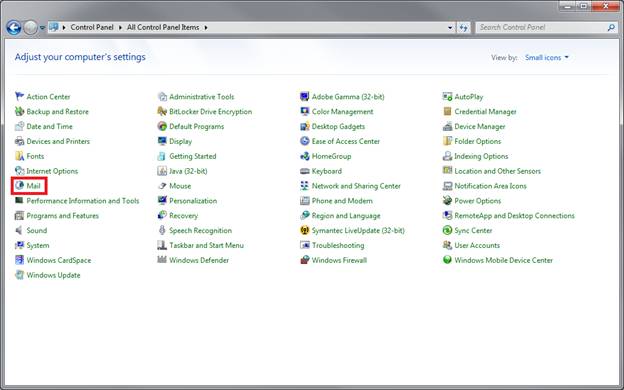Open the Network and Sharing Center link
Image resolution: width=624 pixels, height=390 pixels.
[x=356, y=186]
